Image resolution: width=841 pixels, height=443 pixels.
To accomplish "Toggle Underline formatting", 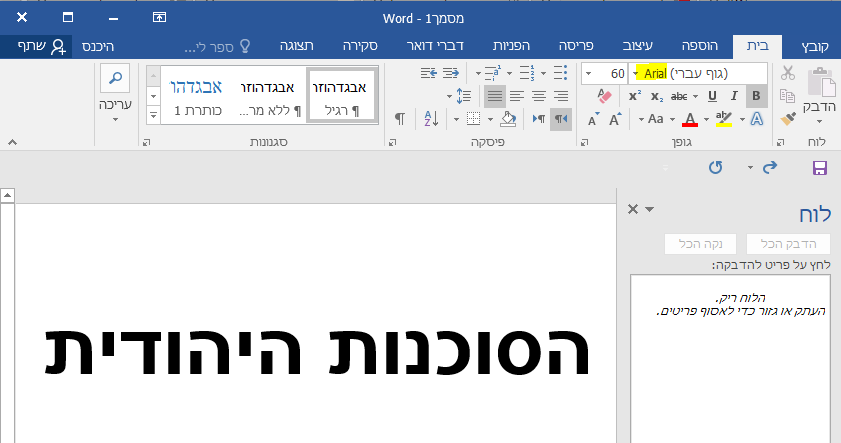I will [712, 96].
